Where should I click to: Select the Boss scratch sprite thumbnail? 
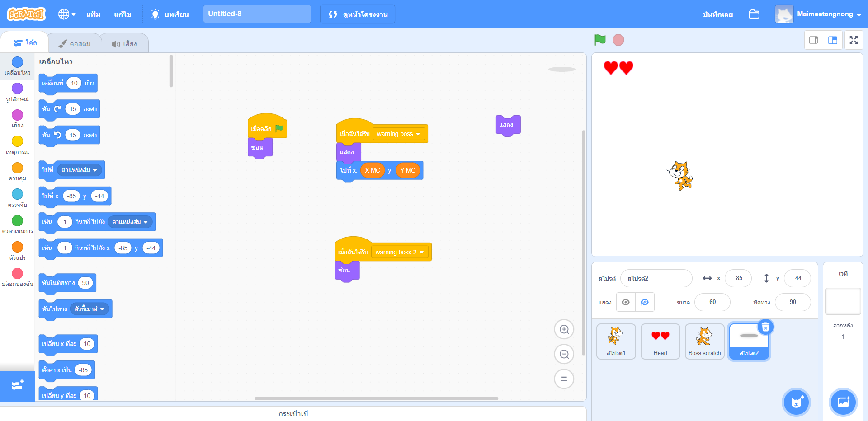704,341
